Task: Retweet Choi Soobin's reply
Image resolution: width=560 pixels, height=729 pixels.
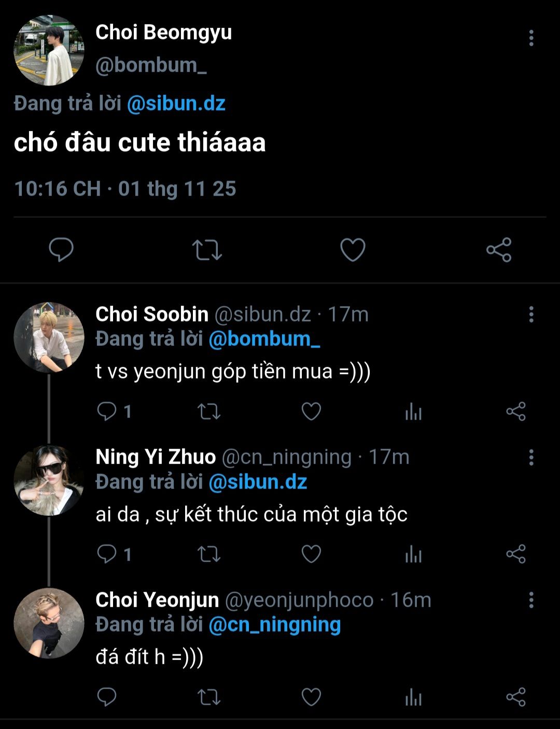Action: click(x=209, y=412)
